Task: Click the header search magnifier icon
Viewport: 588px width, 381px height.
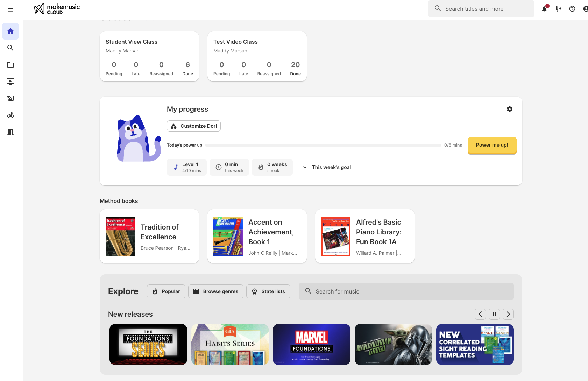Action: click(438, 8)
